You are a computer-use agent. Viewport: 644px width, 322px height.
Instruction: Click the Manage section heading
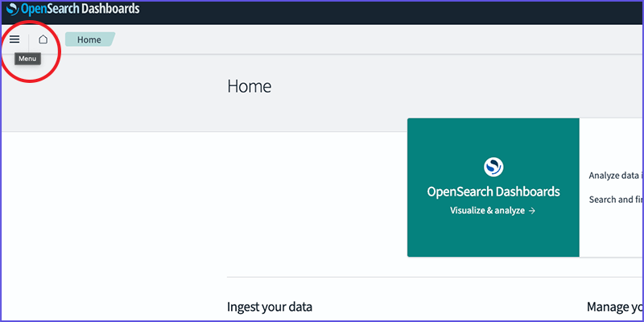615,307
